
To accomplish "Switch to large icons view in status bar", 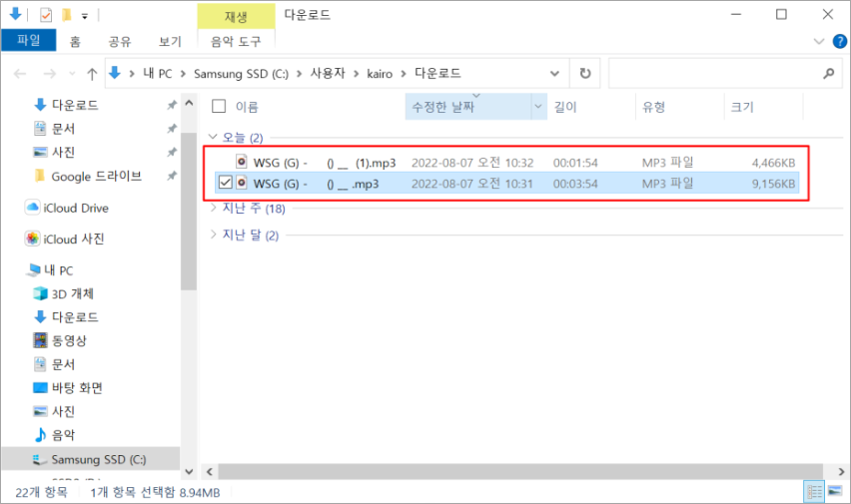I will click(835, 491).
